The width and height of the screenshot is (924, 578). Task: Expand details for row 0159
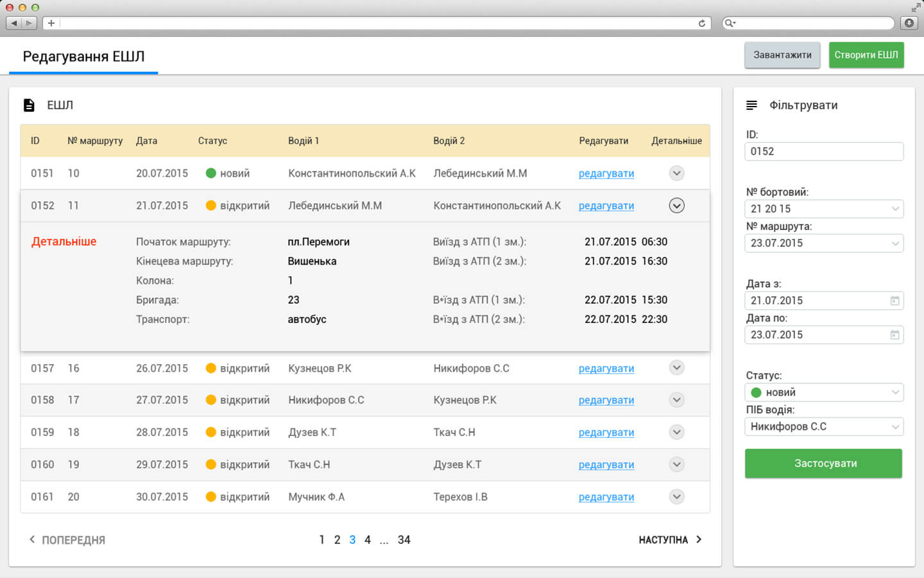pyautogui.click(x=676, y=432)
